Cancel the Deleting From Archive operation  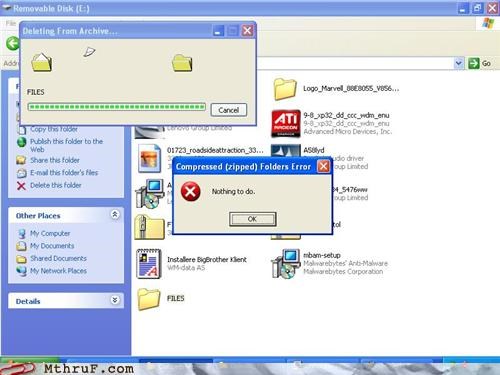coord(229,110)
